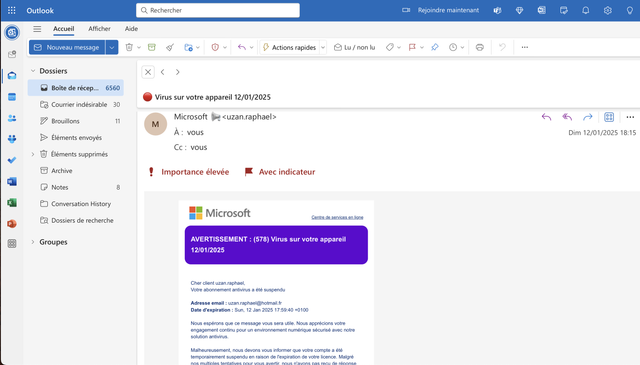
Task: Open Outlook settings gear
Action: [x=607, y=10]
